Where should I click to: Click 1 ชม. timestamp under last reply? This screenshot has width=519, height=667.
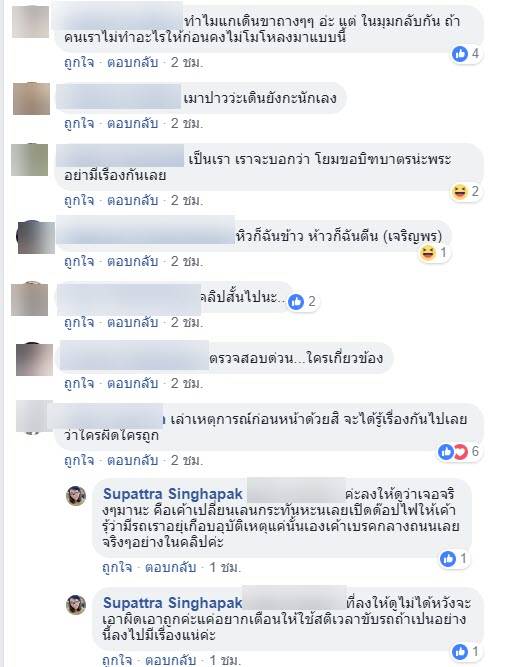pyautogui.click(x=225, y=661)
